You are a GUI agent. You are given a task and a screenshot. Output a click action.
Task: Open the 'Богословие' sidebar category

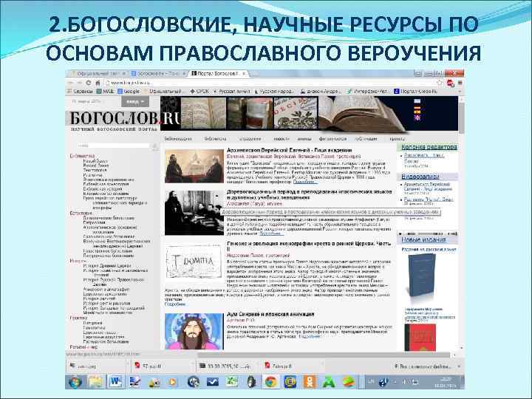tap(81, 213)
